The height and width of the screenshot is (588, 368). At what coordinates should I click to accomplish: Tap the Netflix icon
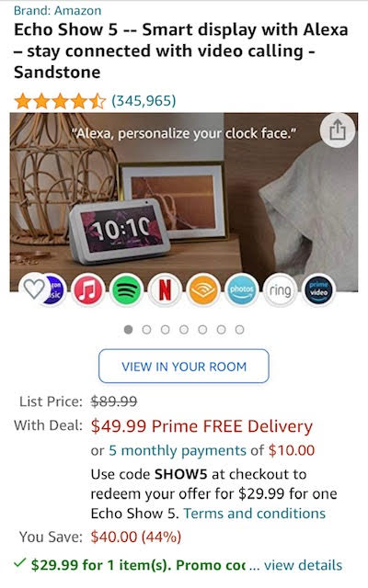pos(166,290)
